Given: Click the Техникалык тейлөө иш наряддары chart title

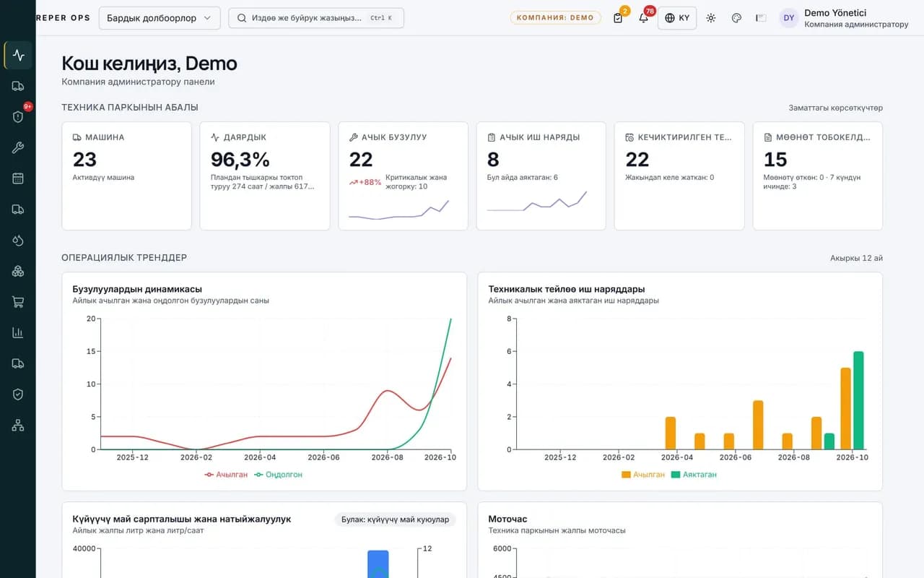Looking at the screenshot, I should coord(567,289).
